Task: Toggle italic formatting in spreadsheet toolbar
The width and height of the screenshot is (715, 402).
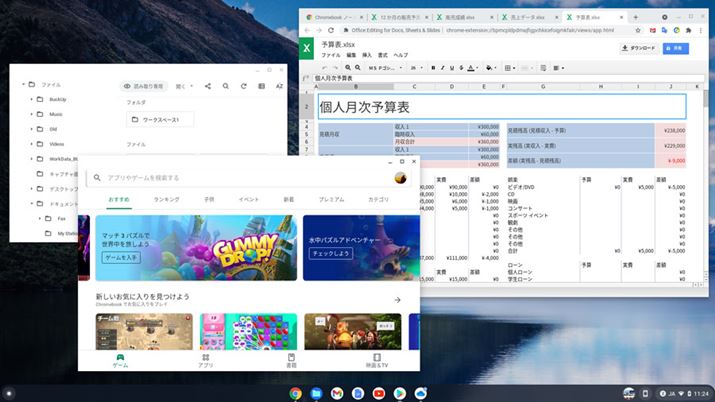Action: pos(442,68)
